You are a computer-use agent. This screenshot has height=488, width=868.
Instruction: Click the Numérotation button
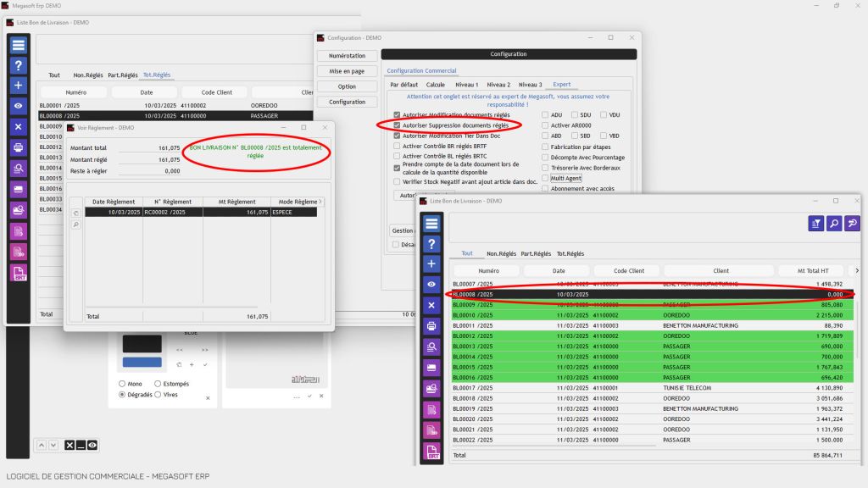[x=347, y=56]
